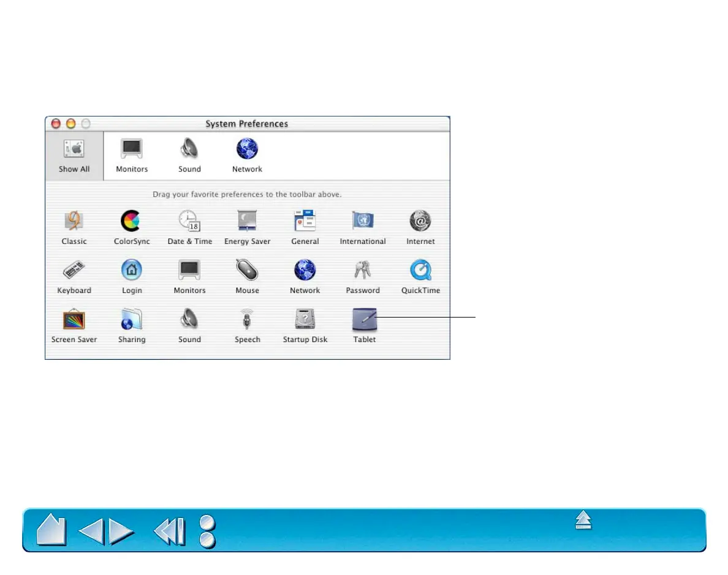Open Monitors in the preferences grid
The width and height of the screenshot is (728, 575).
pyautogui.click(x=189, y=277)
